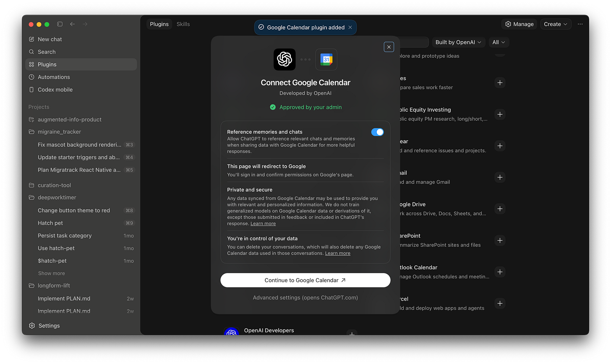
Task: Add the Google Drive plugin
Action: (500, 209)
